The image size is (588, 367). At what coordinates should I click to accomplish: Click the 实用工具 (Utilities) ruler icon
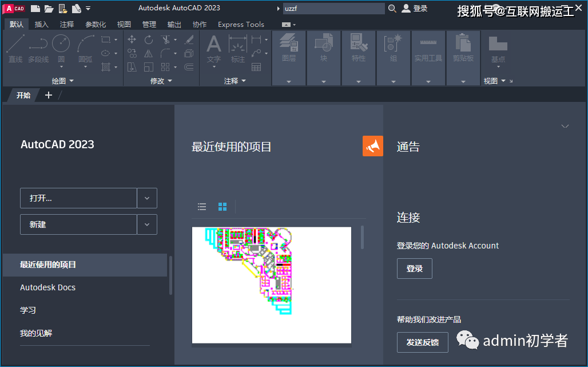tap(428, 45)
